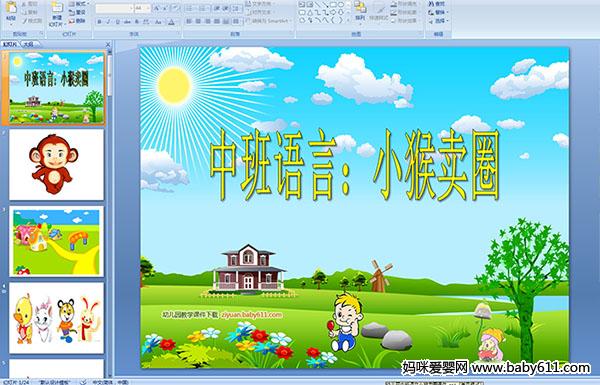Click the bullet list icon

click(x=190, y=8)
